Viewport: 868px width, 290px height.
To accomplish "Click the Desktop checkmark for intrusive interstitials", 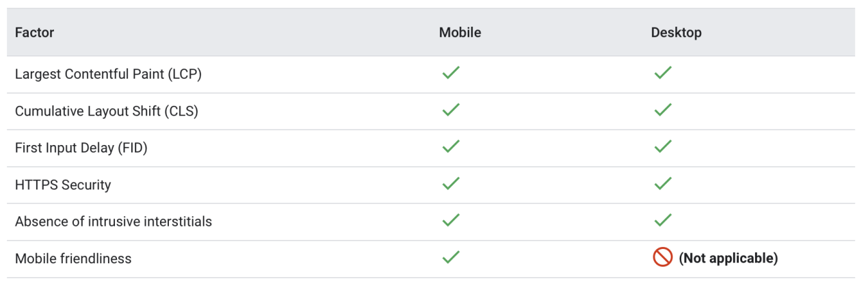I will pos(662,221).
